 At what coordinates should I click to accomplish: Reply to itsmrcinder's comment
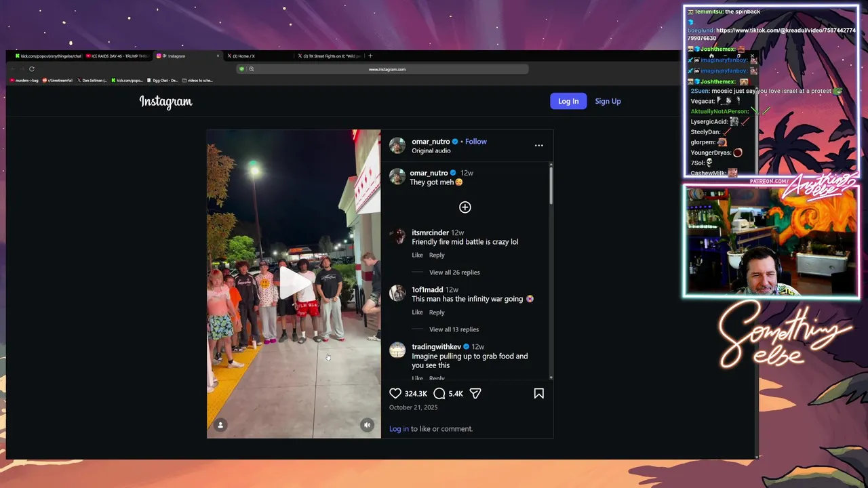[437, 256]
